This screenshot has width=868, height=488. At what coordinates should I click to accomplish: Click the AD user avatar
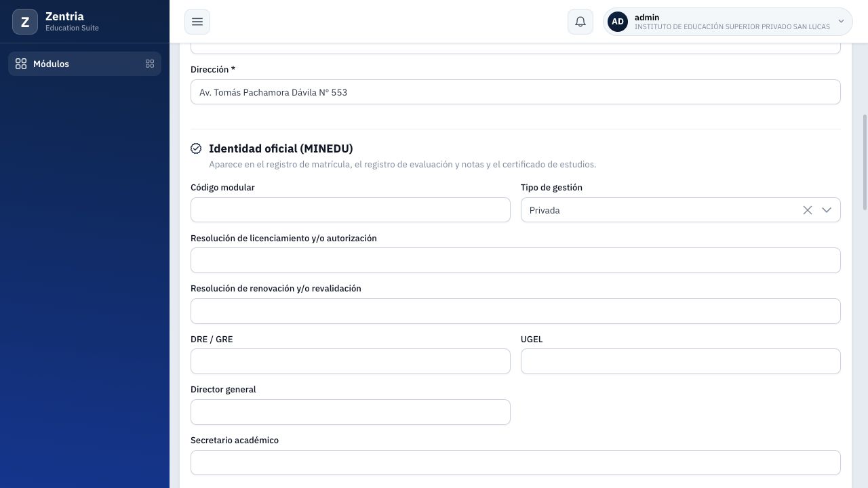618,22
